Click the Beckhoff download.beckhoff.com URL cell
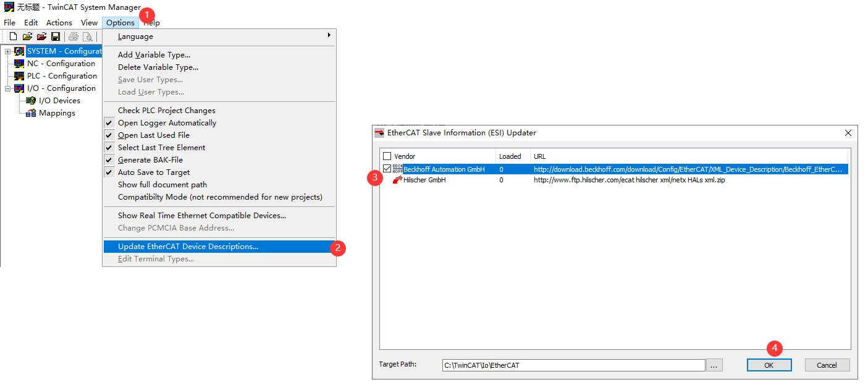The width and height of the screenshot is (868, 390). tap(688, 169)
